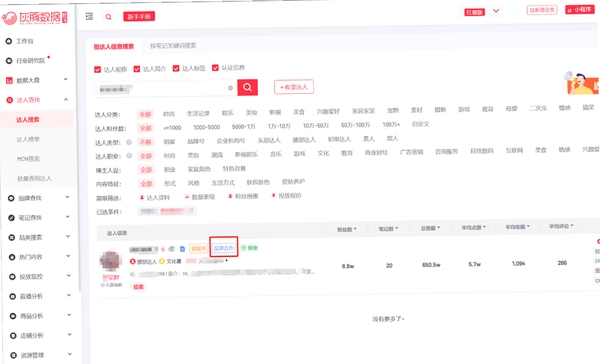600x364 pixels.
Task: Sort results by 笔记数 column
Action: tap(388, 229)
